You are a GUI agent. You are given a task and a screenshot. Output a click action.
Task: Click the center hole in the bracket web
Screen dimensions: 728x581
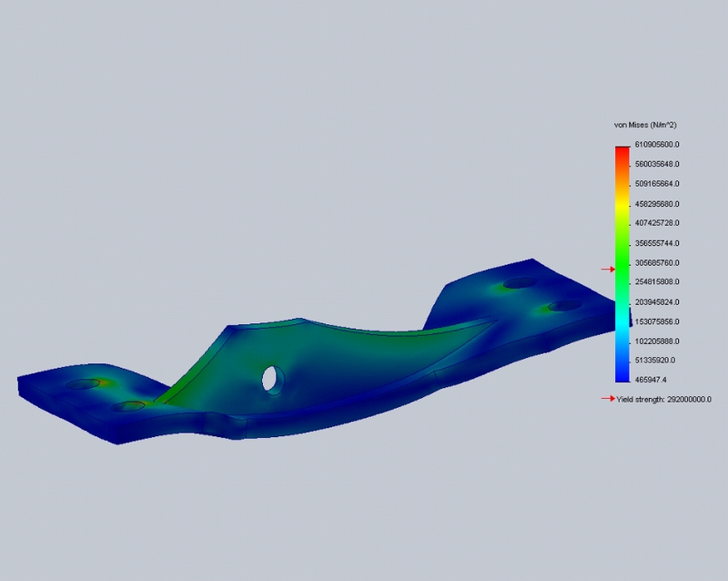point(271,377)
